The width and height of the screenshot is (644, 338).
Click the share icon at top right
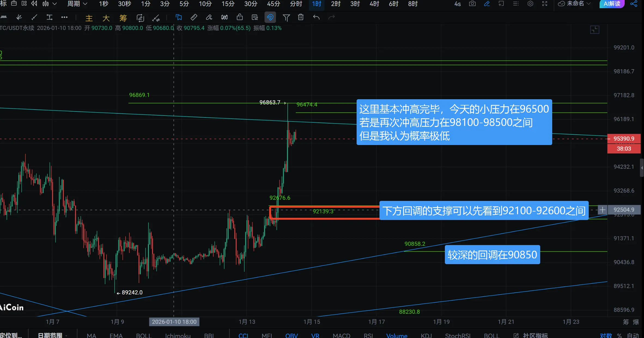coord(634,4)
